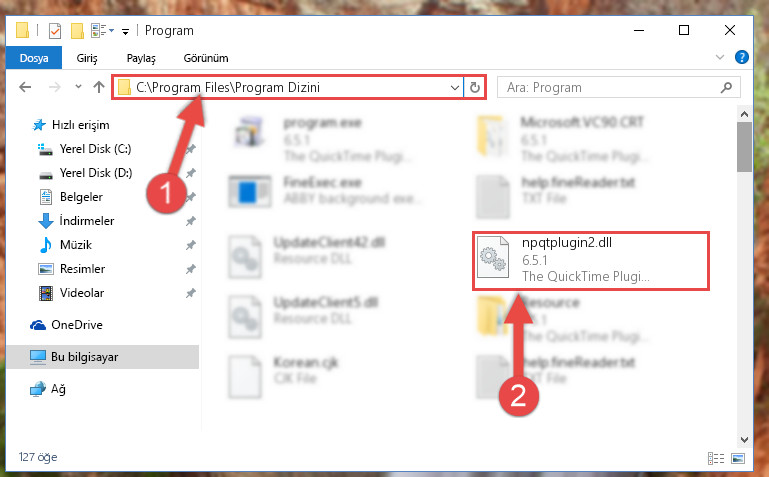Click the vertical scrollbar down arrow
769x477 pixels.
(744, 440)
